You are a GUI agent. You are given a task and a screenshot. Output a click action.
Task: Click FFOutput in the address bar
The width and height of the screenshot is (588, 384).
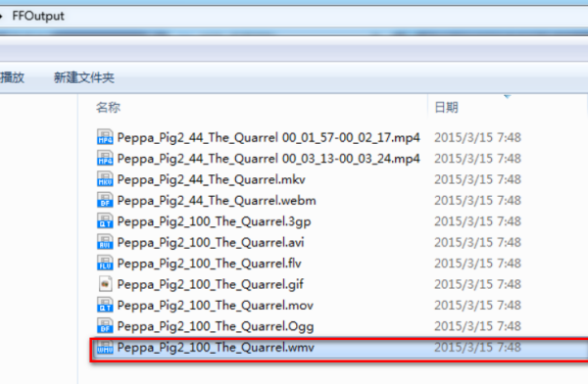pyautogui.click(x=38, y=16)
